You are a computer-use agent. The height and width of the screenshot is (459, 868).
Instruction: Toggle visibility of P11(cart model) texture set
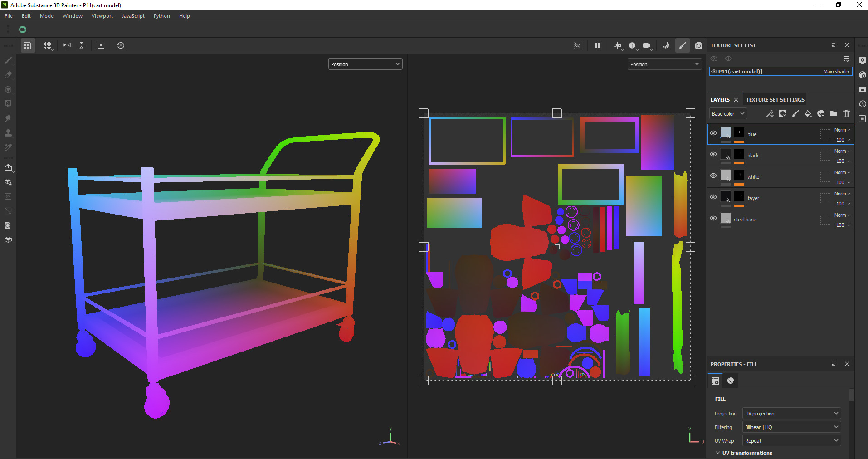(x=714, y=72)
